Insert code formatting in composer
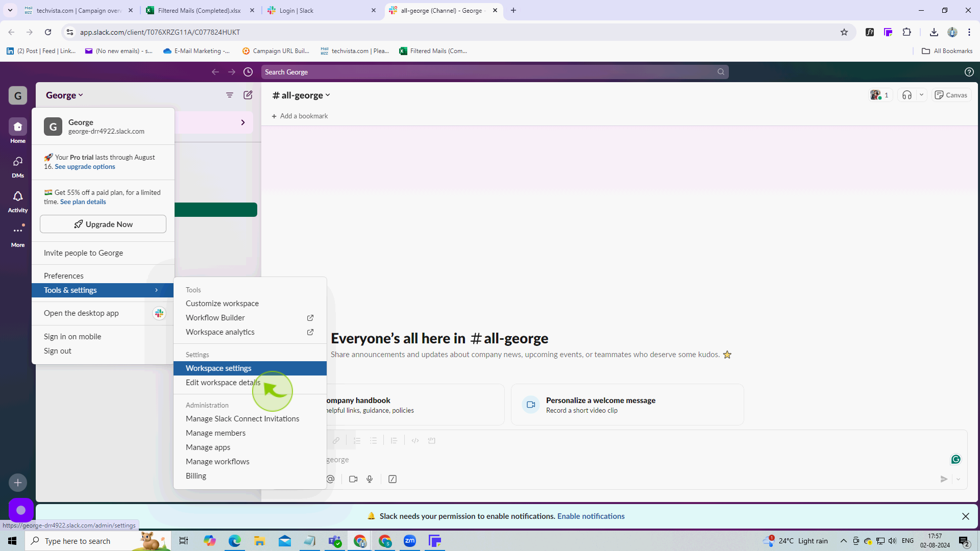This screenshot has height=551, width=980. click(415, 441)
